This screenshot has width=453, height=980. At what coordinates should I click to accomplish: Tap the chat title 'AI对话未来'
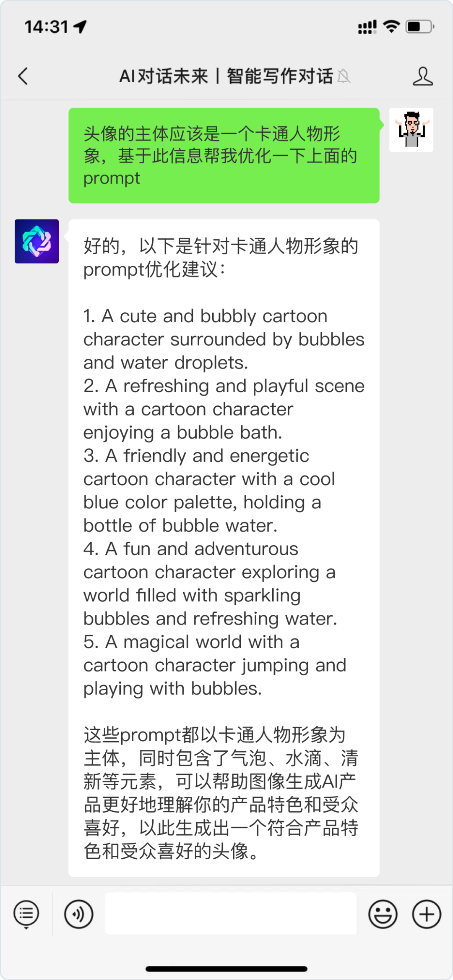pyautogui.click(x=164, y=76)
